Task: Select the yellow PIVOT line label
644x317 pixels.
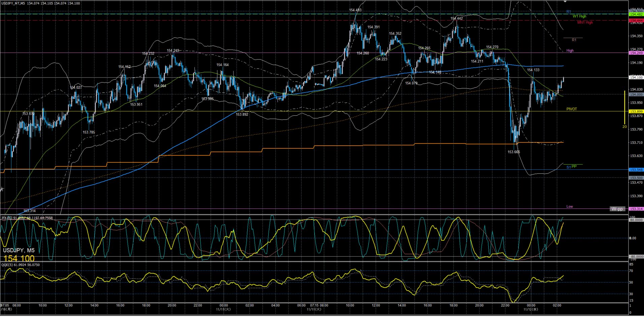Action: click(x=572, y=109)
